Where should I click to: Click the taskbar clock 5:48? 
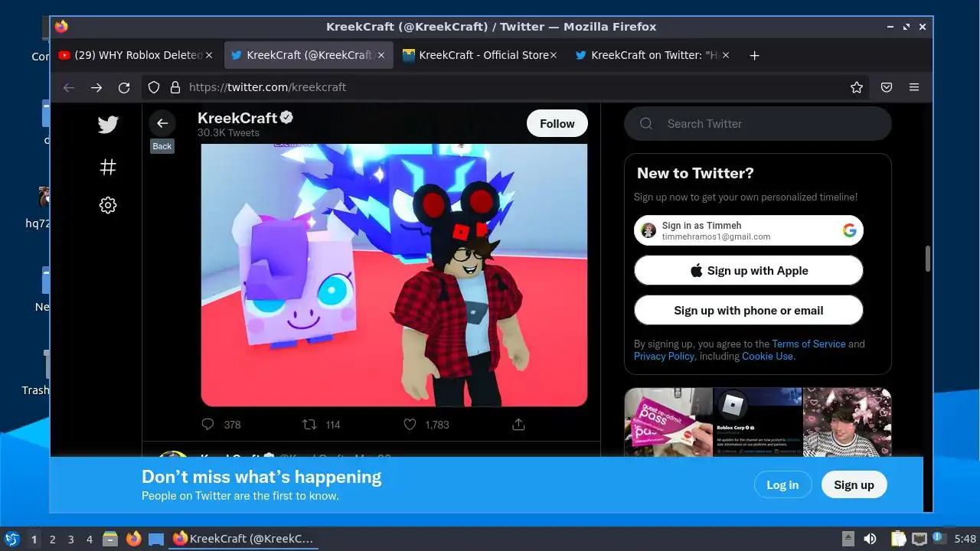click(965, 539)
